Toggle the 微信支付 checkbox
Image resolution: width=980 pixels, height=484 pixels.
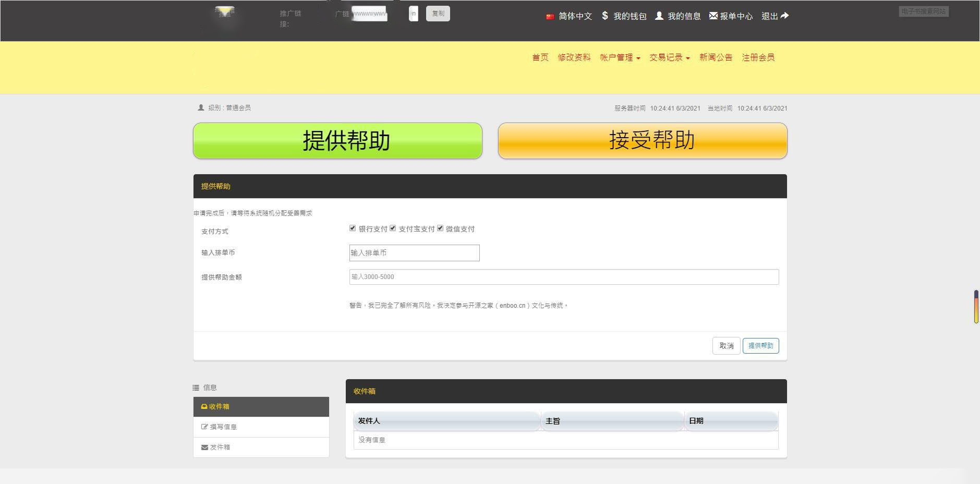pyautogui.click(x=440, y=228)
